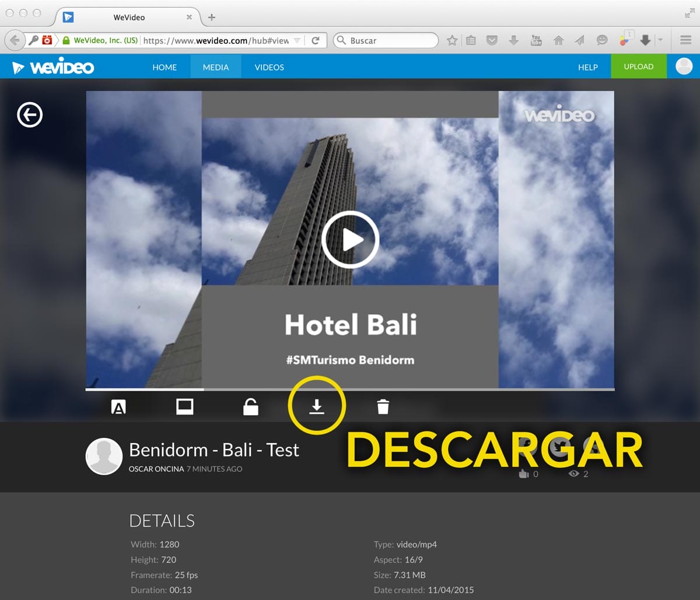Download the Benidorm video
The image size is (700, 600).
[x=316, y=406]
